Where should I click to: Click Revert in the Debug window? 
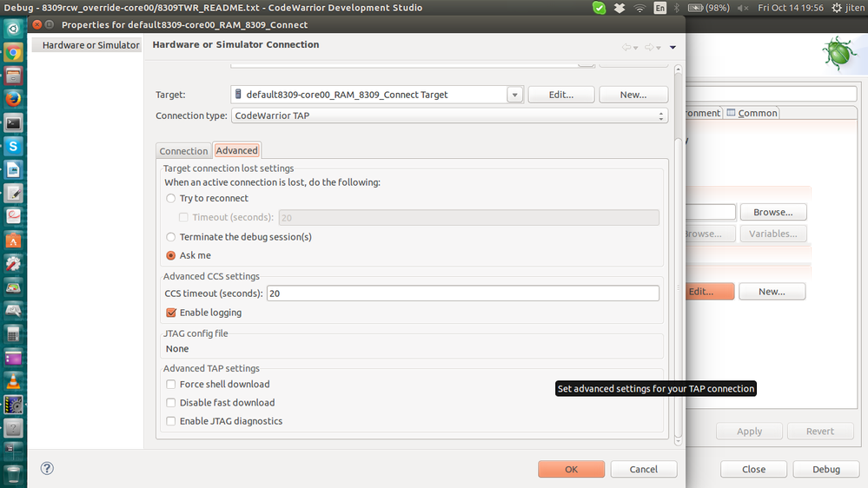tap(820, 431)
